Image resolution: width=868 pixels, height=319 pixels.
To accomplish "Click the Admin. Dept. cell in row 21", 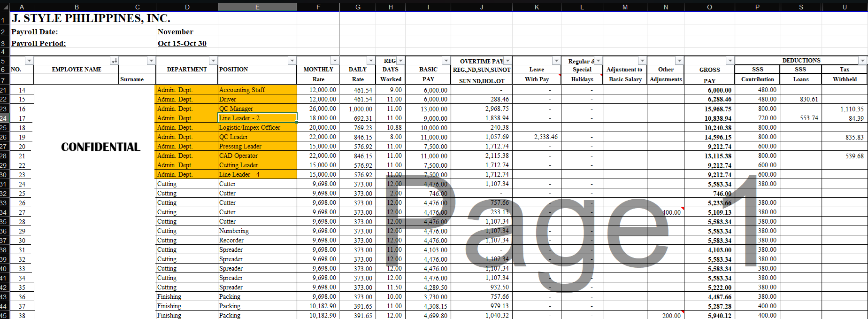I will tap(187, 90).
